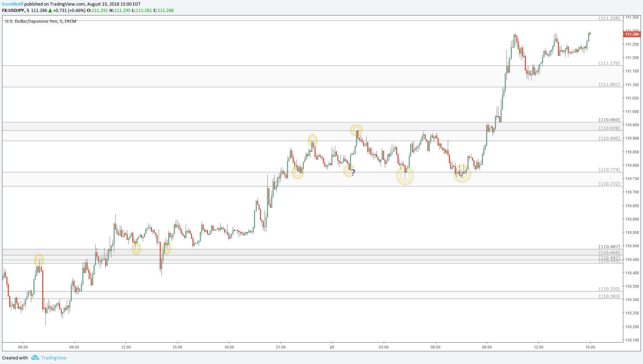Click the TradingView cloud logo icon
The width and height of the screenshot is (643, 364).
click(35, 358)
